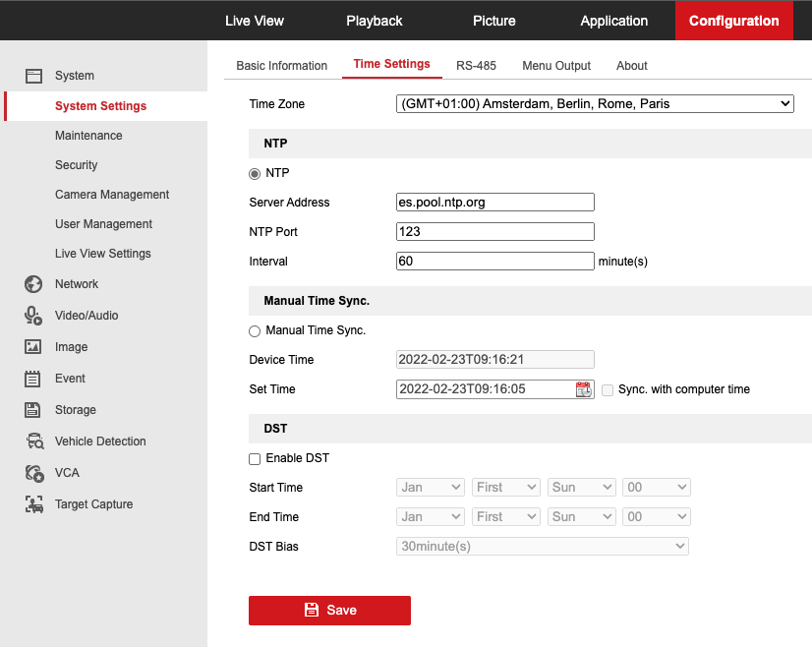Go to Maintenance in sidebar
Image resolution: width=812 pixels, height=647 pixels.
click(x=88, y=136)
